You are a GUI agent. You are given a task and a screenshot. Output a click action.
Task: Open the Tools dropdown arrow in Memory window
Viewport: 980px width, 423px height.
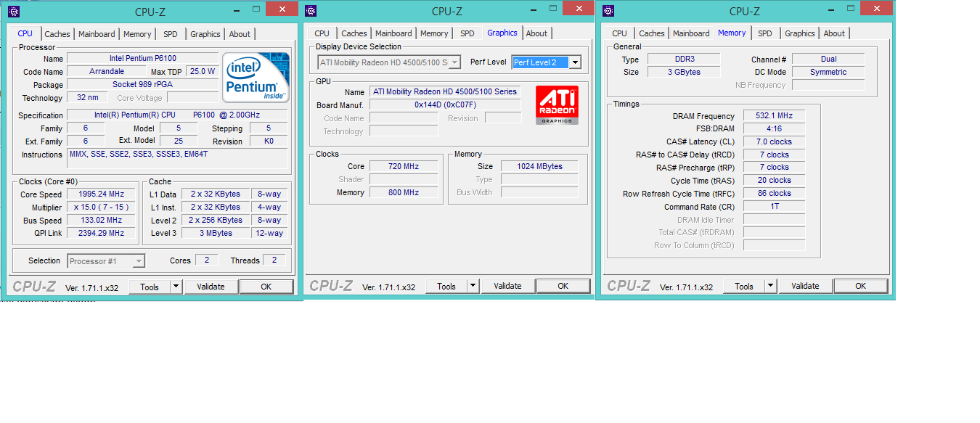point(770,286)
